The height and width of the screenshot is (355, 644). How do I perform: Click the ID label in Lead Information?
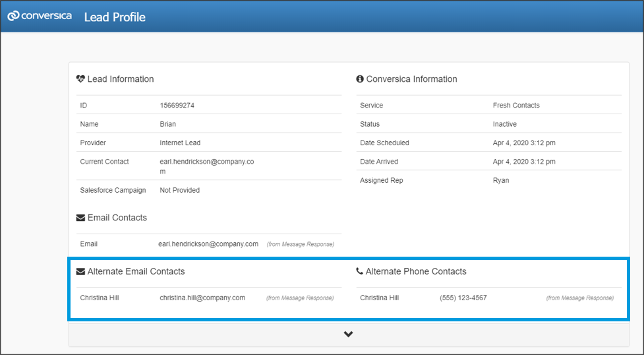click(x=83, y=106)
